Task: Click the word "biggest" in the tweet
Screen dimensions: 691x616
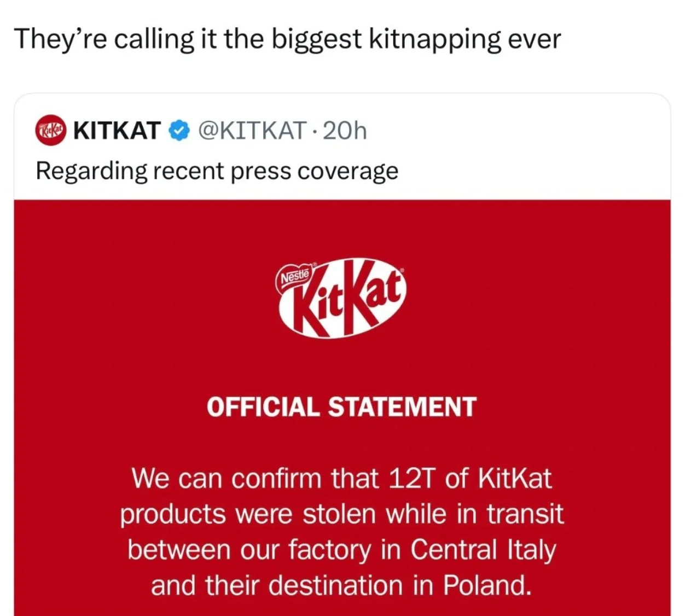Action: pos(317,39)
